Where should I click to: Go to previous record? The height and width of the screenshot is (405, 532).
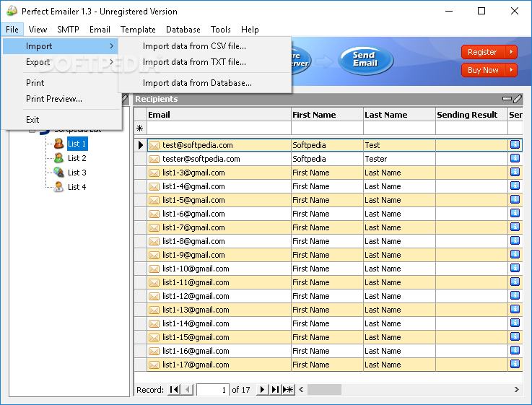click(187, 390)
